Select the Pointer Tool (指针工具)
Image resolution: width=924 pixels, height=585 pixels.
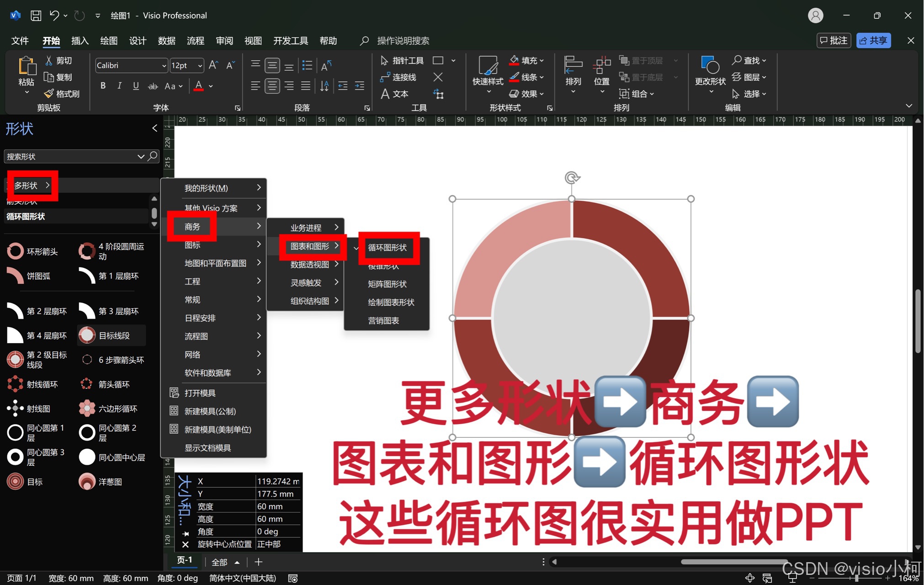pos(402,61)
